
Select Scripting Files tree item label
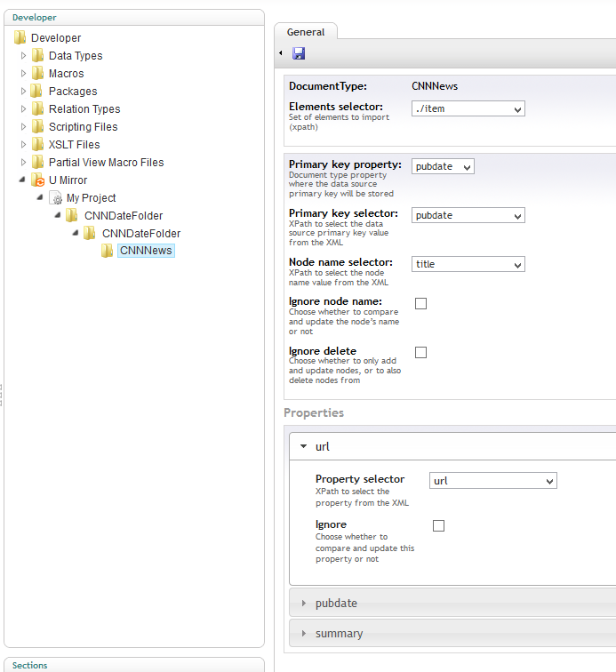84,127
